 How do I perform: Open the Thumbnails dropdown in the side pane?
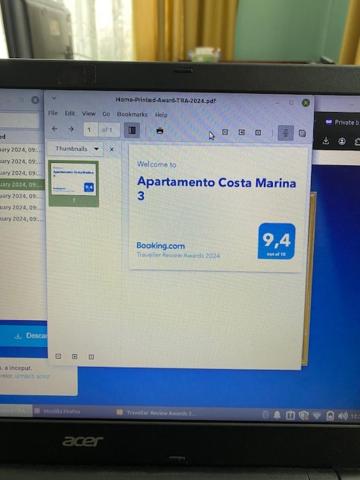[x=76, y=149]
